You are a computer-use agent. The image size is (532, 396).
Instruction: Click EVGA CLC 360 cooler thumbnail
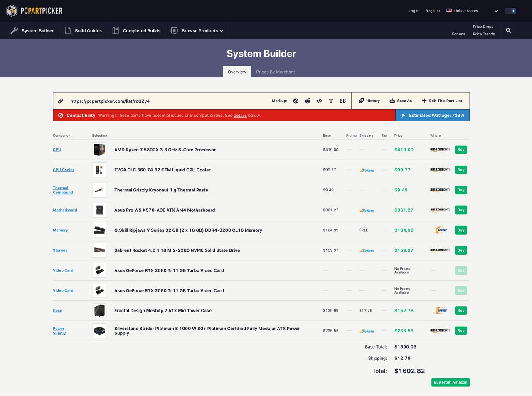pos(99,170)
